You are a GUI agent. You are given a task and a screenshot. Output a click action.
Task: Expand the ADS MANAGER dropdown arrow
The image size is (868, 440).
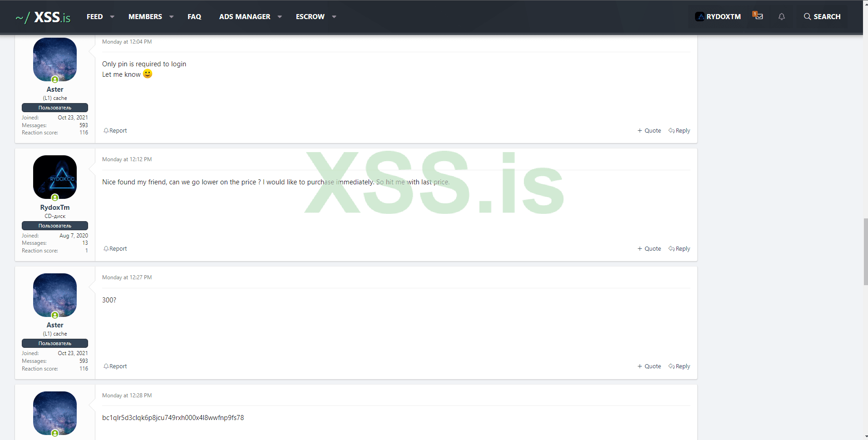280,17
